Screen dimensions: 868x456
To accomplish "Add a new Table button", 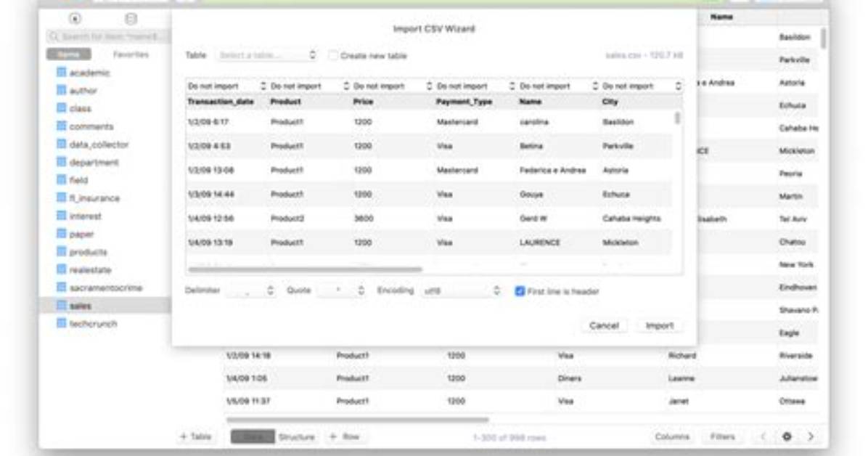I will 195,436.
